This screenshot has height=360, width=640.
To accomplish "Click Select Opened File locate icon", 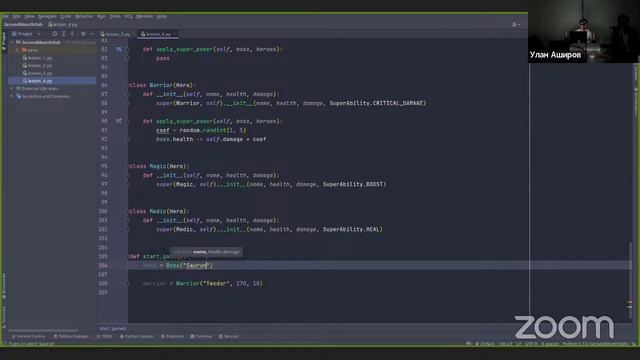I will pos(55,34).
